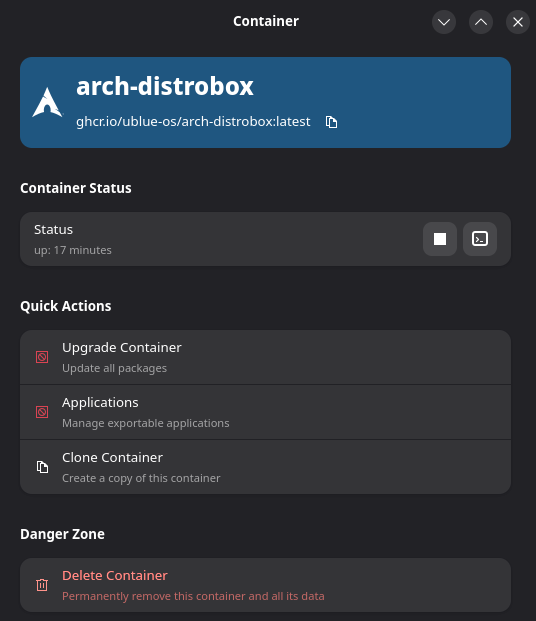
Task: Click the Applications row blocked icon
Action: point(42,412)
